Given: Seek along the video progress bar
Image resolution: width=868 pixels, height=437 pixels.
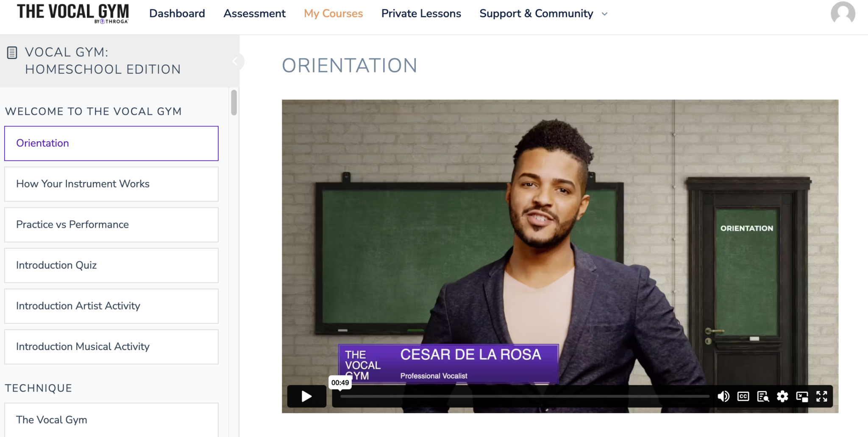Looking at the screenshot, I should pos(524,396).
